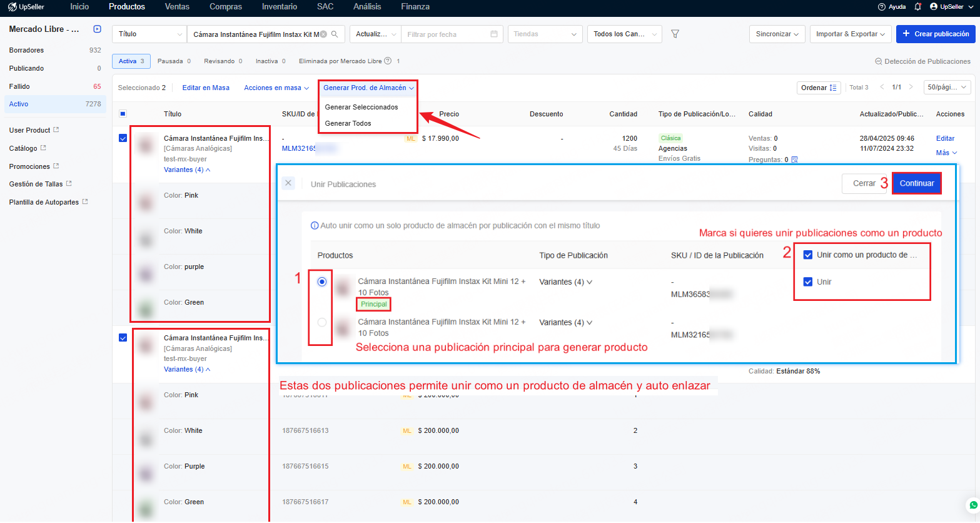Viewport: 980px width, 523px height.
Task: Open the Actualiz... date type dropdown
Action: [376, 34]
